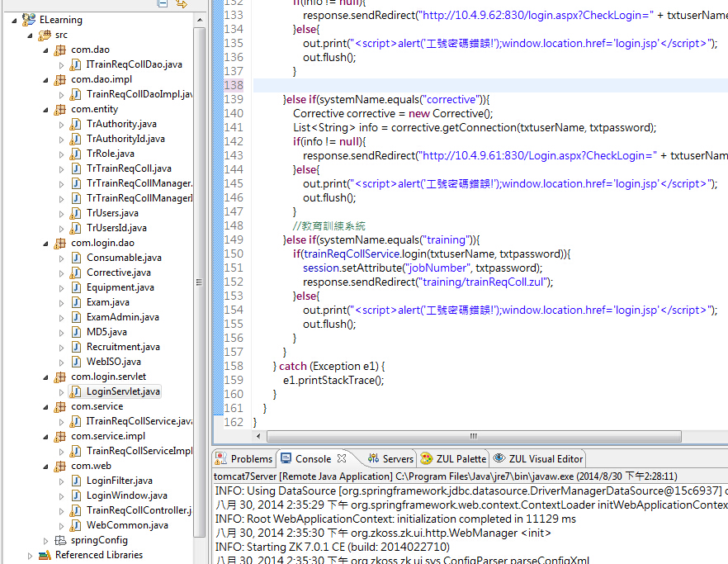Screen dimensions: 728x564
Task: Select the ELearning project icon
Action: pos(29,20)
